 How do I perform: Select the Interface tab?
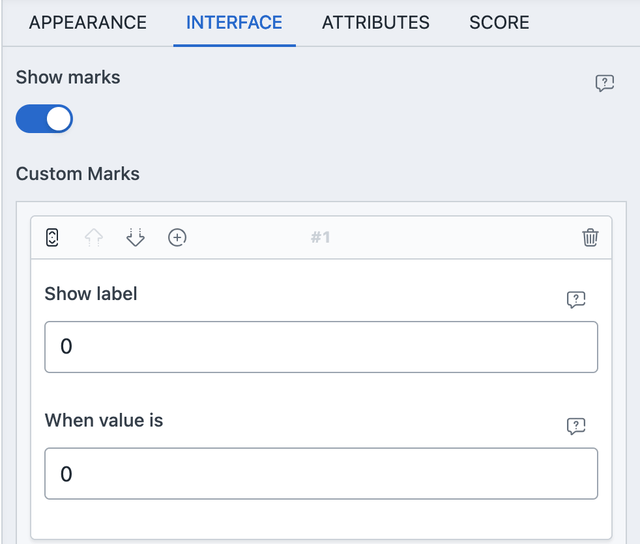(234, 22)
